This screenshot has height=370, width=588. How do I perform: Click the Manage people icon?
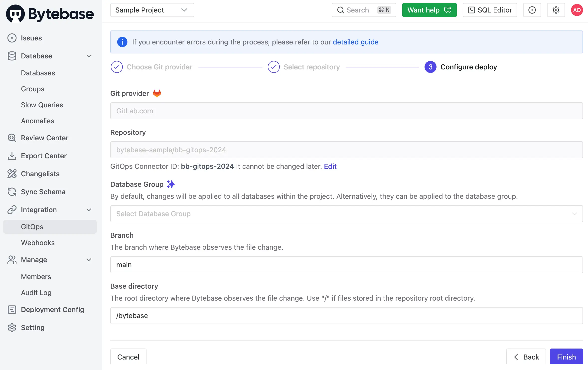[12, 260]
